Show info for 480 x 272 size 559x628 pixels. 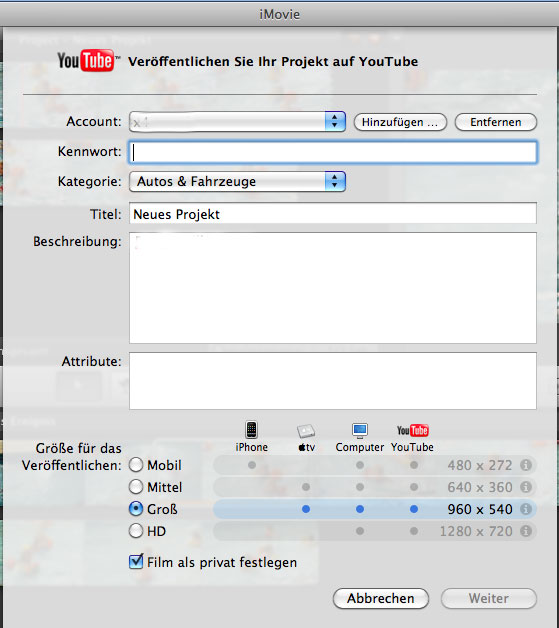(x=525, y=465)
